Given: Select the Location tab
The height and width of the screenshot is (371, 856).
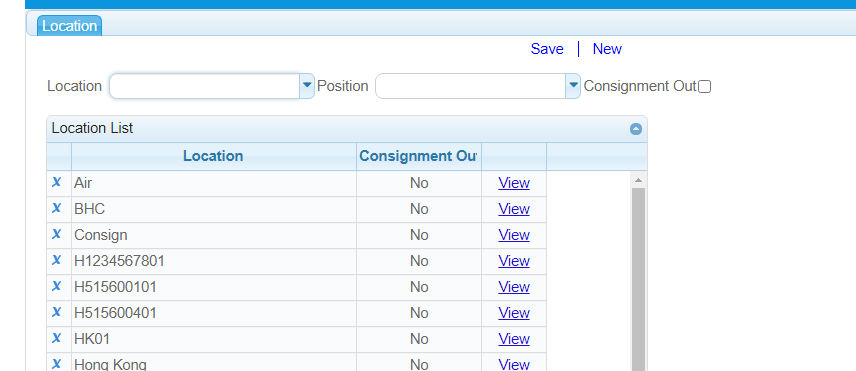Looking at the screenshot, I should pos(69,26).
